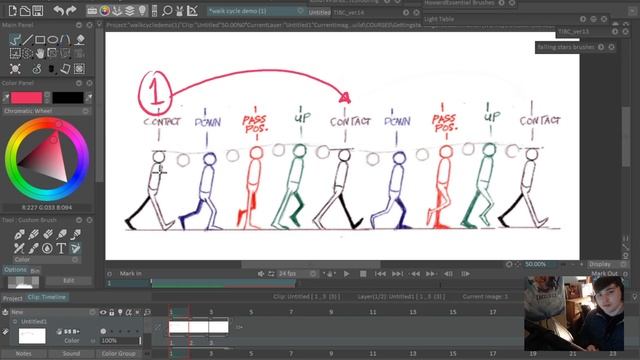Save the project with the floppy disk icon
Screen dimensions: 640x360
click(38, 10)
